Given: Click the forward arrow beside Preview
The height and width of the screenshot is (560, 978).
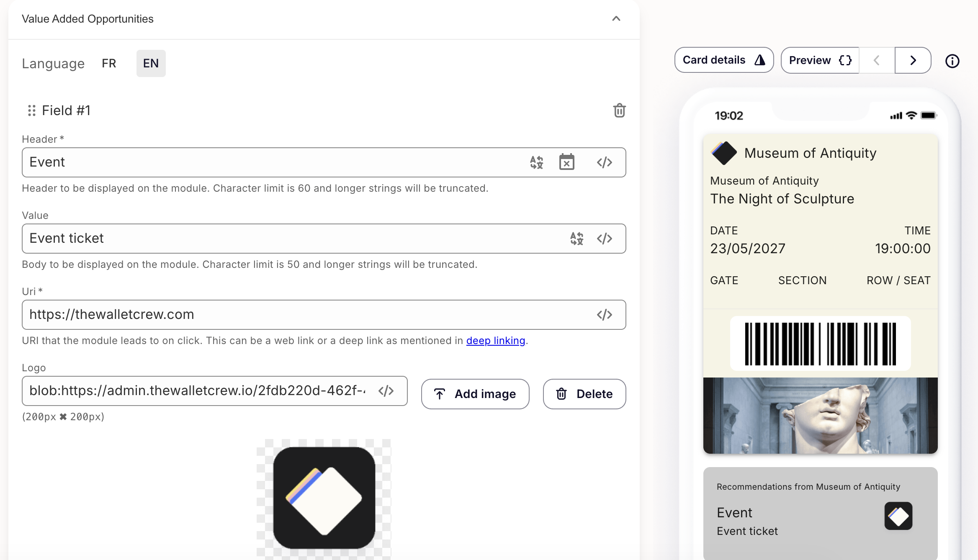Looking at the screenshot, I should [913, 60].
